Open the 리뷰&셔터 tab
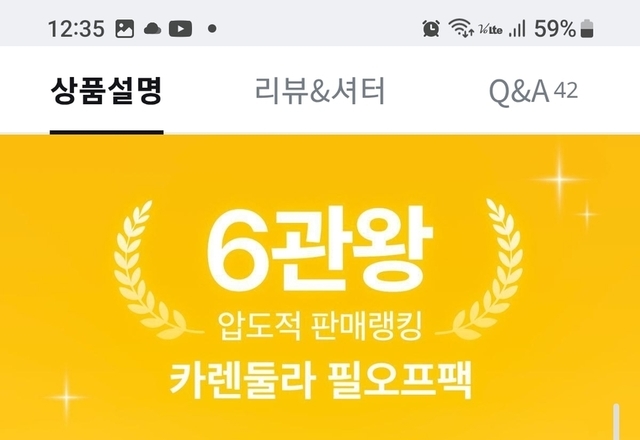The width and height of the screenshot is (640, 440). point(320,91)
